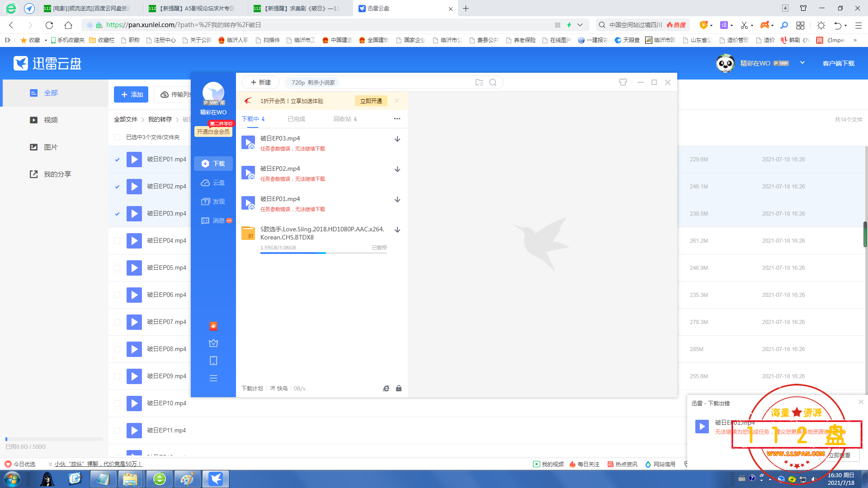This screenshot has height=488, width=868.
Task: Select Pictures category in left panel
Action: click(55, 147)
